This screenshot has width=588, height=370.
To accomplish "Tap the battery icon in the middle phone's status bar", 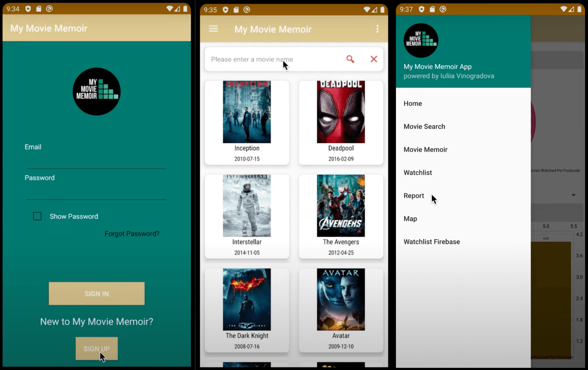I will click(x=382, y=10).
